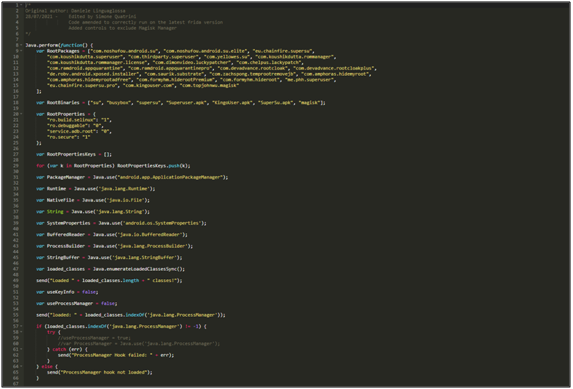Collapse the try block fold at line 58
The height and width of the screenshot is (389, 573).
pos(21,332)
